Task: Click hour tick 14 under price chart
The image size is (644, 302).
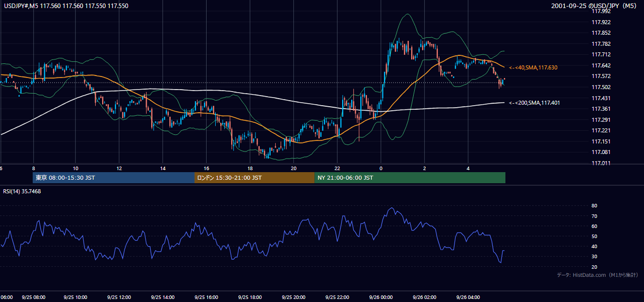Action: 163,168
